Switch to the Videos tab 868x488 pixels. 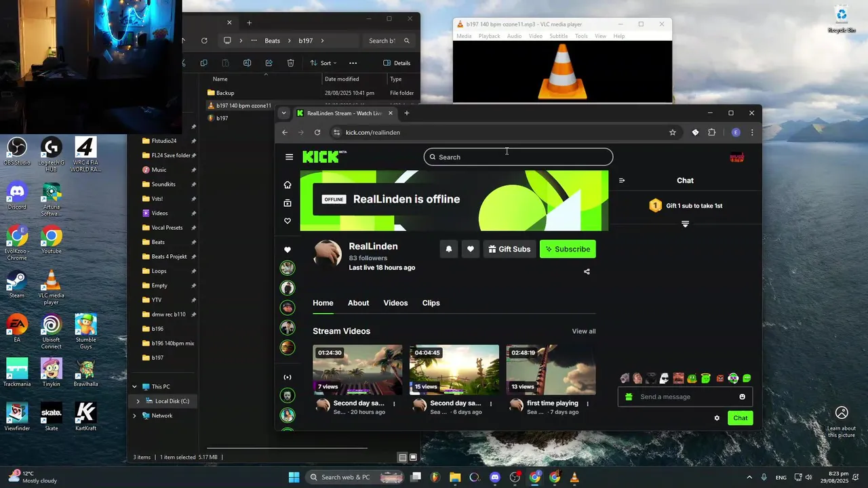click(395, 303)
